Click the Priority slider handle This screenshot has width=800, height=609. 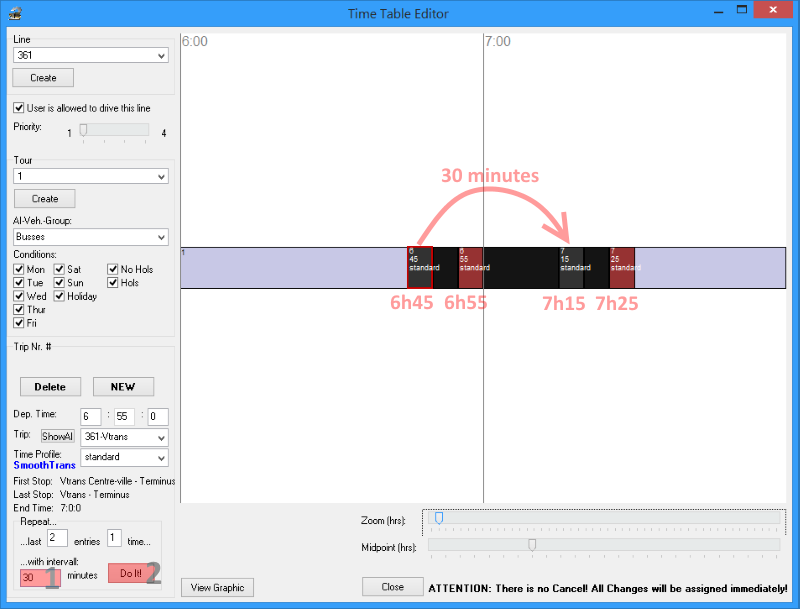point(83,130)
